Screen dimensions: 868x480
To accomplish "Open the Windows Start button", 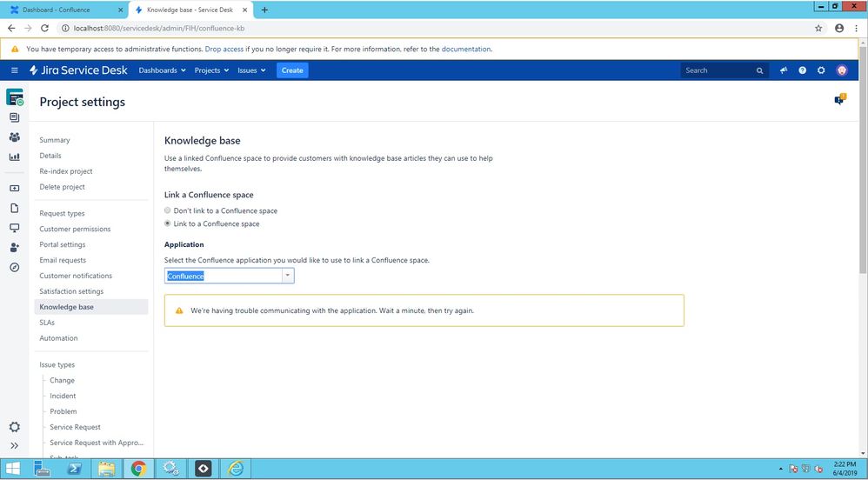I will [x=12, y=469].
